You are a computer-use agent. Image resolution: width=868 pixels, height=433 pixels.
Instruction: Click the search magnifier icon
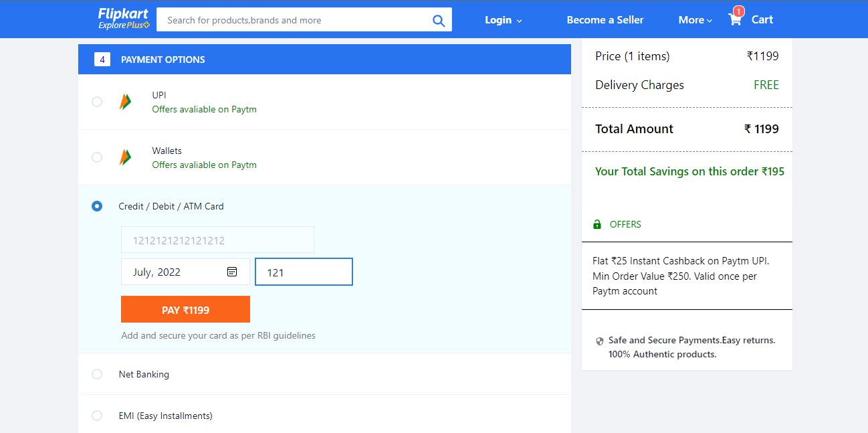pyautogui.click(x=439, y=21)
